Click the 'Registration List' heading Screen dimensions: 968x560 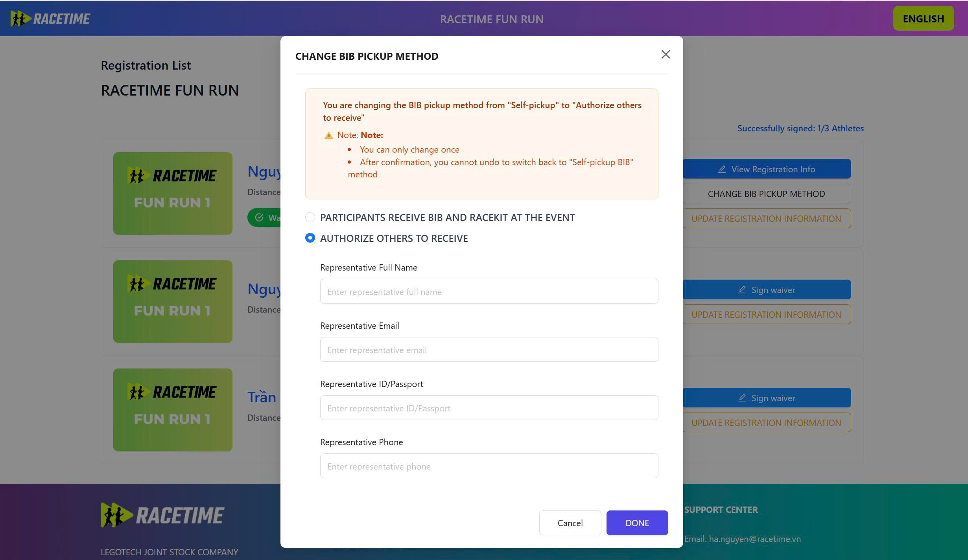click(x=146, y=65)
